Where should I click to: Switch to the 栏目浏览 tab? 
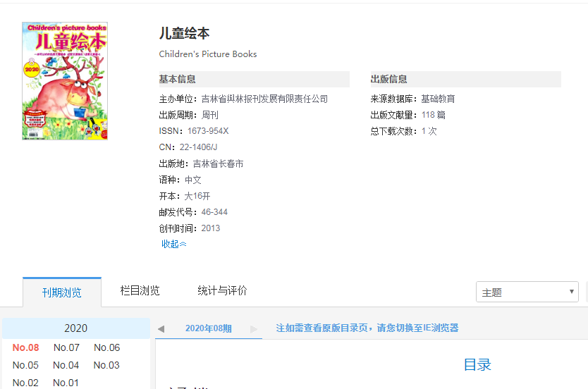[140, 290]
